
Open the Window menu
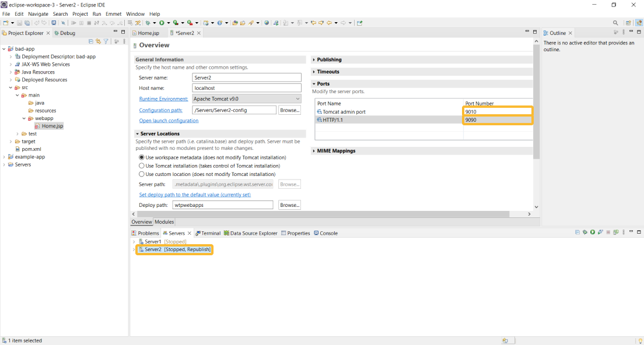[x=135, y=14]
